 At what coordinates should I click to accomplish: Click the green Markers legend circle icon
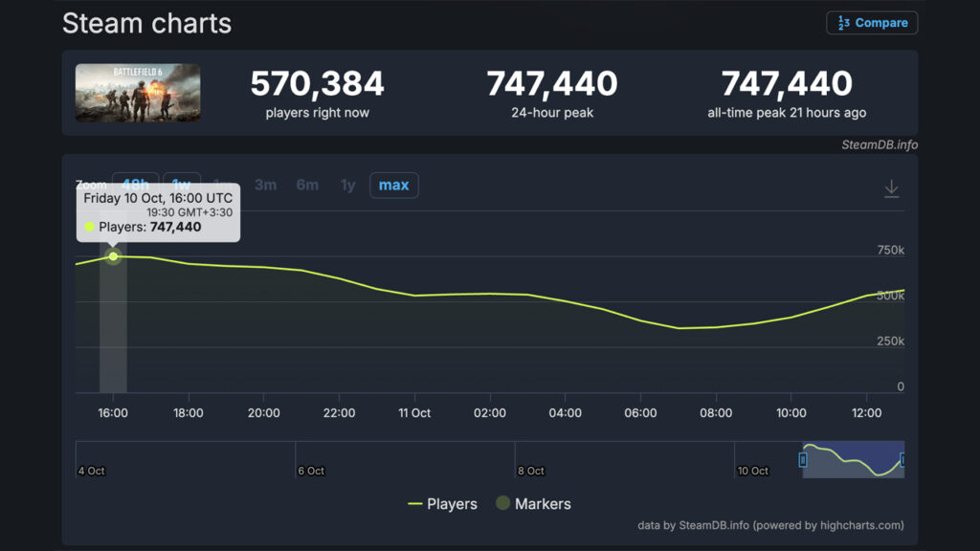pos(502,503)
